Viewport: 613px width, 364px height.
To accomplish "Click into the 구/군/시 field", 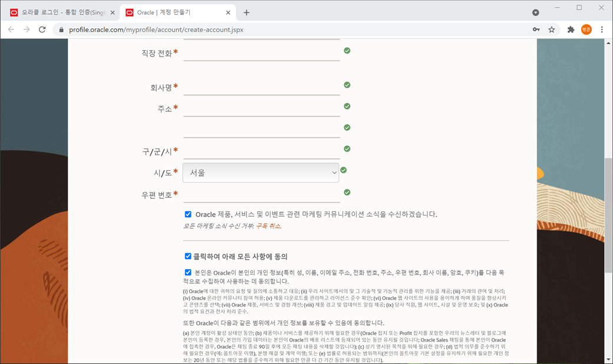I will pos(262,151).
